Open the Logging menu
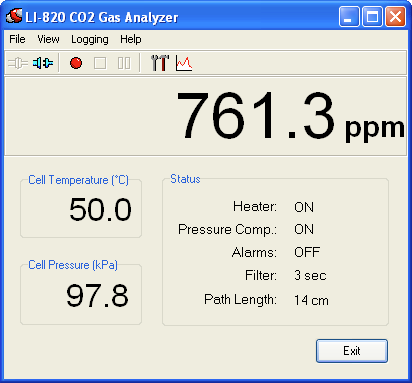 90,40
